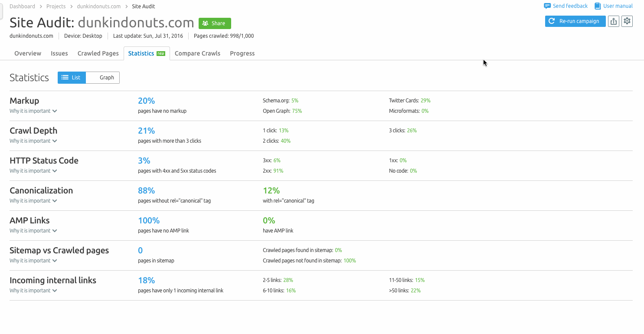Screen dimensions: 644x334
Task: Open the Overview tab
Action: 28,53
